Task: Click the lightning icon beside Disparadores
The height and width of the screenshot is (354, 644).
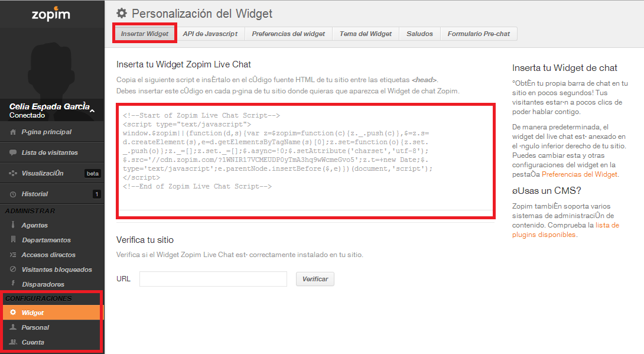Action: pyautogui.click(x=13, y=283)
